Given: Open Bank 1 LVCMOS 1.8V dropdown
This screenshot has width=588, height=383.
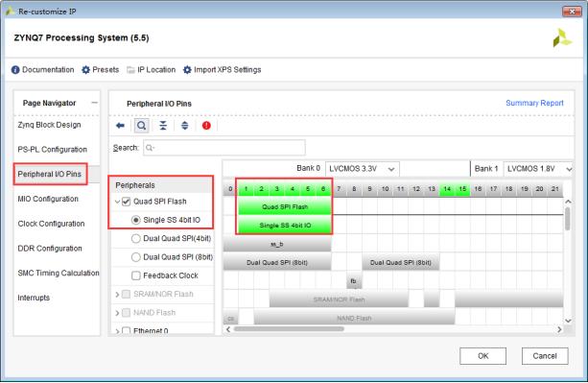Looking at the screenshot, I should [x=538, y=169].
